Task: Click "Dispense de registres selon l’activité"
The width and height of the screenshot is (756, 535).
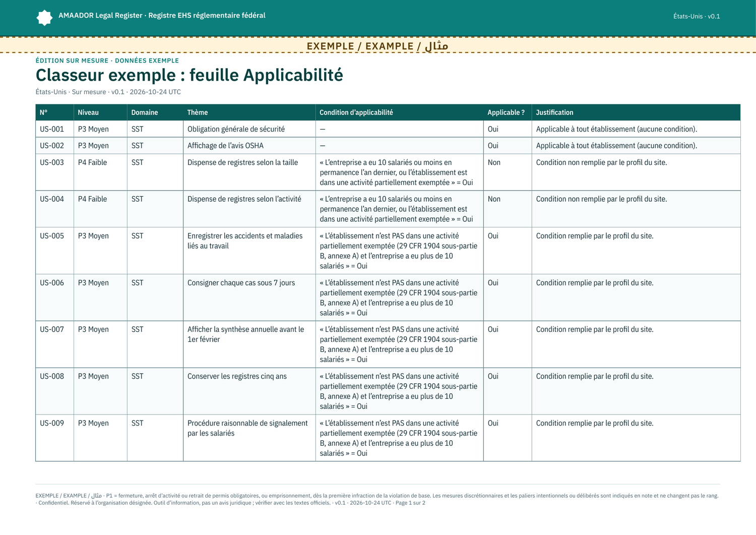Action: point(244,199)
